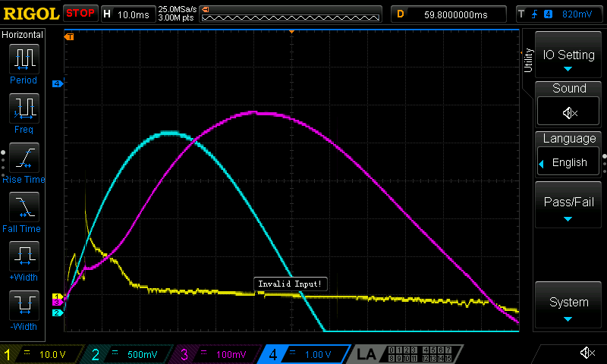Select the +Width measurement icon
The width and height of the screenshot is (607, 364).
point(23,258)
